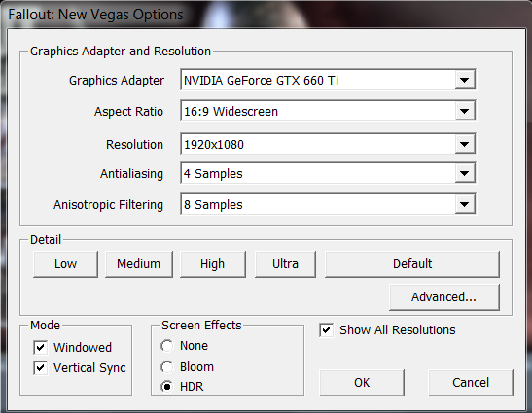Open the Anisotropic Filtering dropdown arrow
This screenshot has height=413, width=532.
click(x=464, y=204)
